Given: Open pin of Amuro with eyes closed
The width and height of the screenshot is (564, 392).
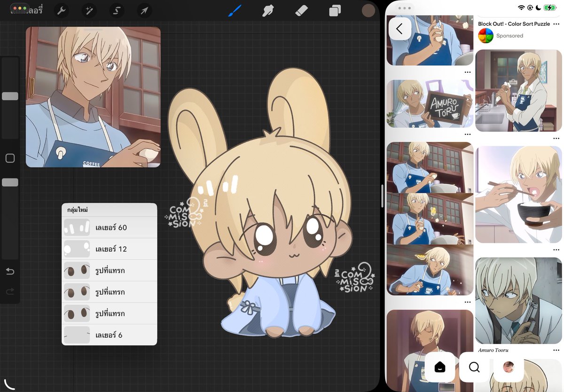Looking at the screenshot, I should coord(430,351).
